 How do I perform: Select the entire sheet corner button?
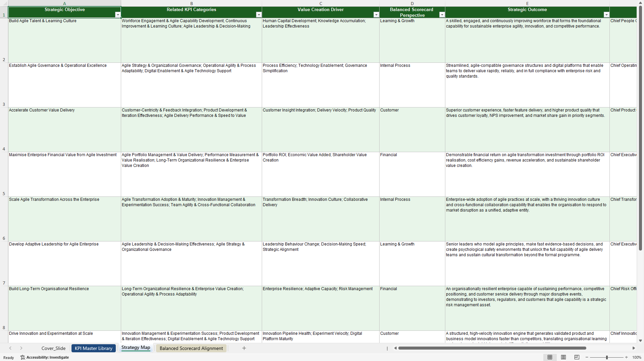[x=4, y=3]
